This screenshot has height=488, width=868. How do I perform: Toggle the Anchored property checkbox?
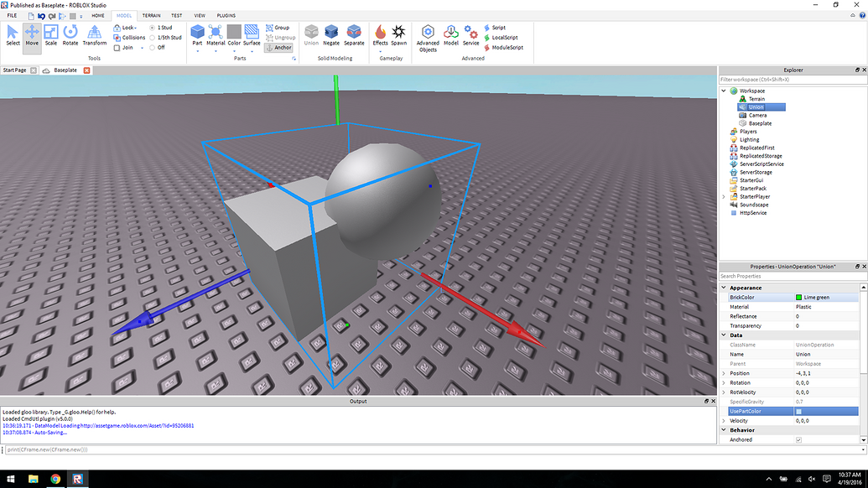click(x=798, y=440)
